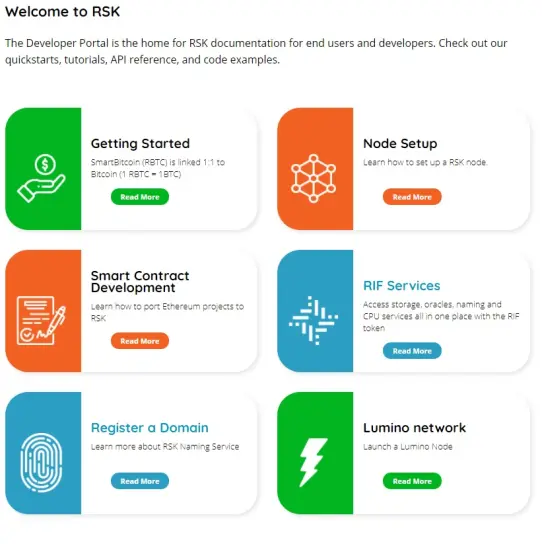Open the Getting Started heading

140,144
